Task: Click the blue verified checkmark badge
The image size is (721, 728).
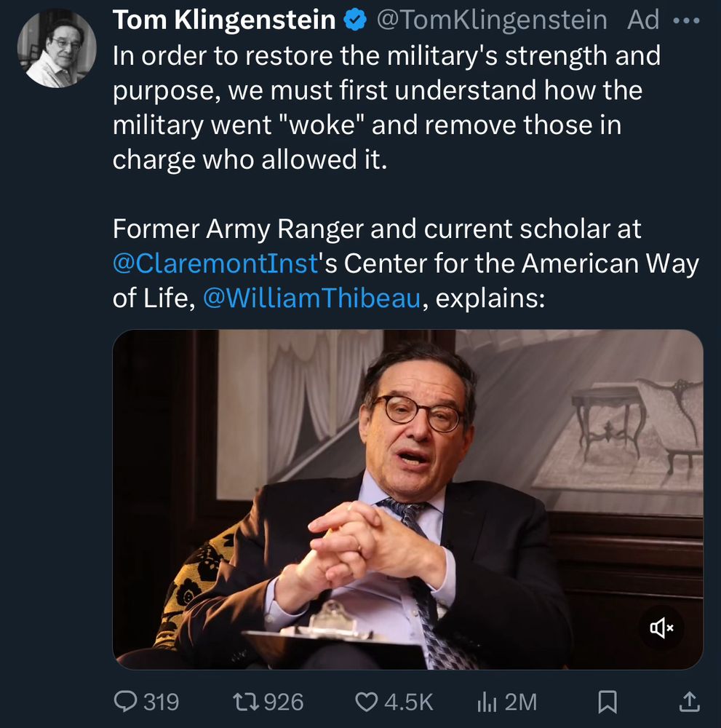Action: click(354, 21)
